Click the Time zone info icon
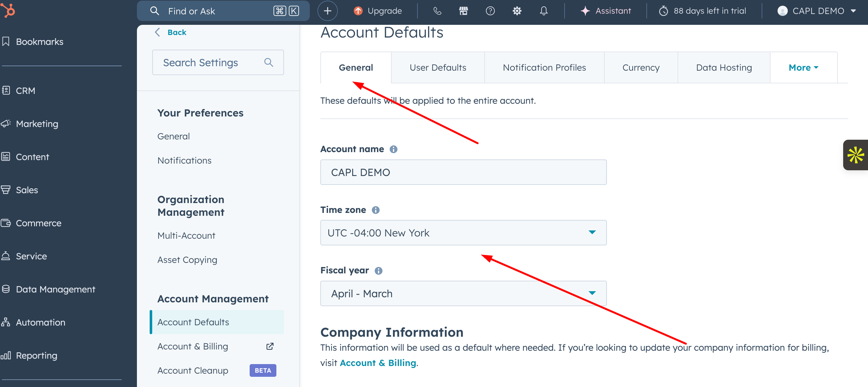 375,210
